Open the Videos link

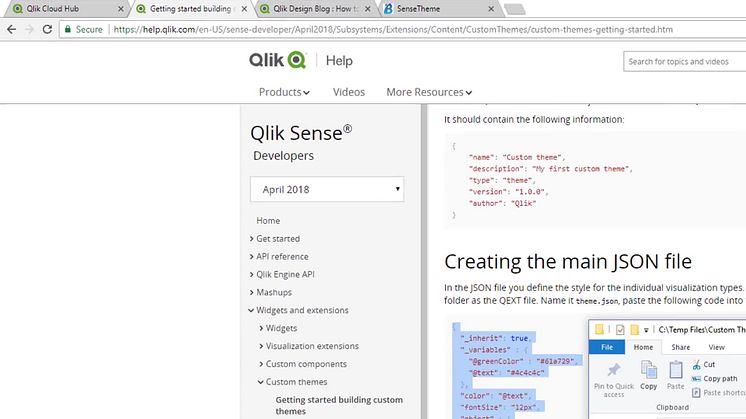tap(349, 92)
